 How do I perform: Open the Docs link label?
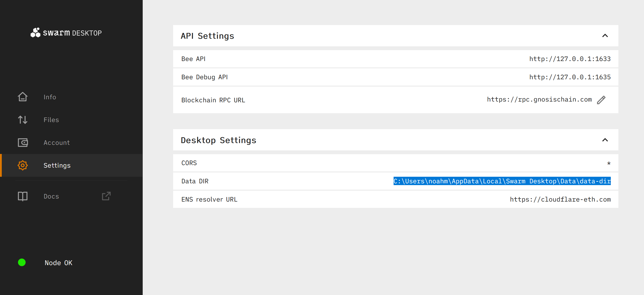[x=51, y=196]
